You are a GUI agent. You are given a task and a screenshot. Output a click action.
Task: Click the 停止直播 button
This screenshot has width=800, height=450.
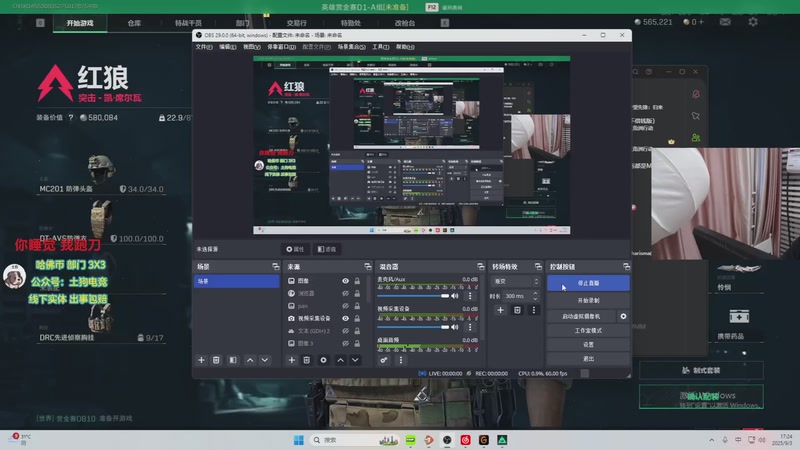click(588, 283)
